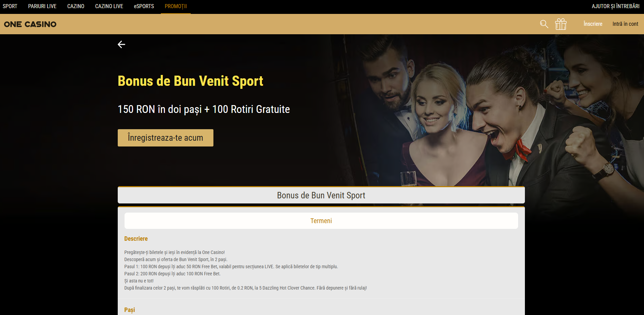The height and width of the screenshot is (315, 644).
Task: Open the SPORT menu item
Action: coord(10,6)
